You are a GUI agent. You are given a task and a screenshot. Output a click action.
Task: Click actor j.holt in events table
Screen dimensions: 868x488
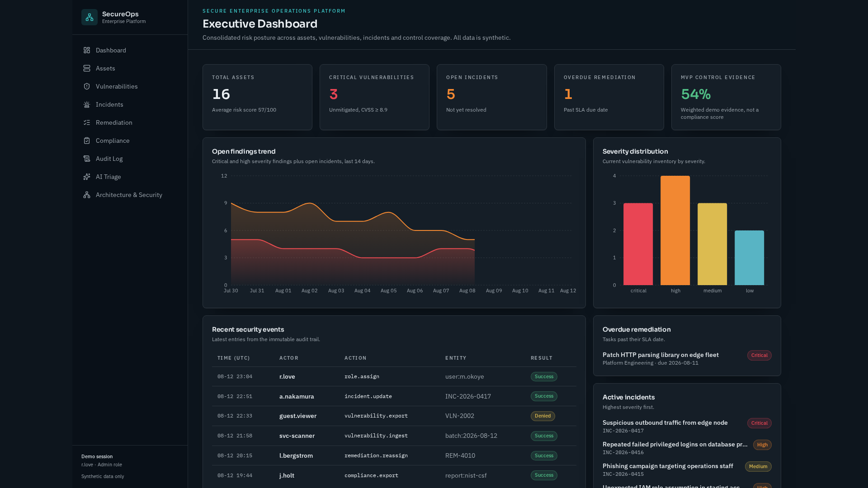287,475
